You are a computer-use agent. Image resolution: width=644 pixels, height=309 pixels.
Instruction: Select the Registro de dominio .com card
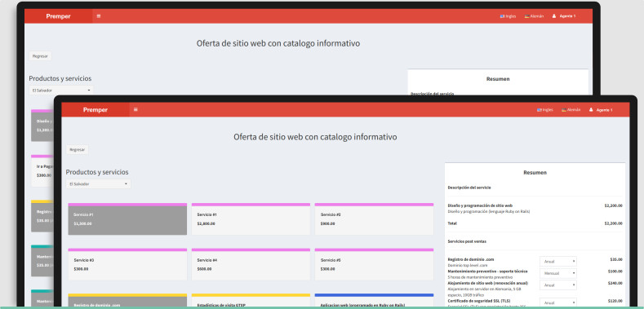(127, 300)
